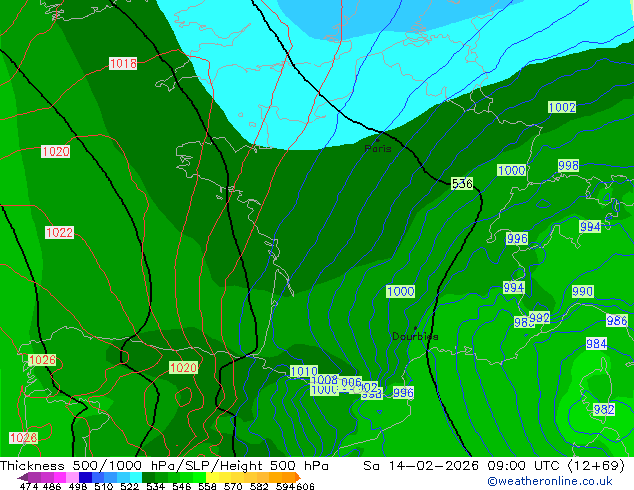
Task: Click the dark blue legend swatch above 498
Action: click(85, 477)
